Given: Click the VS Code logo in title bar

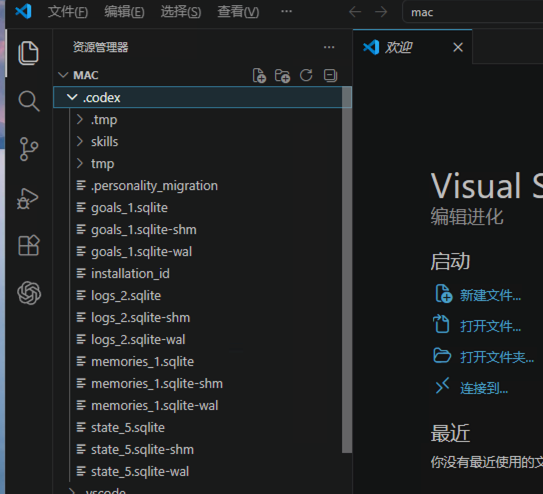Looking at the screenshot, I should pos(24,11).
